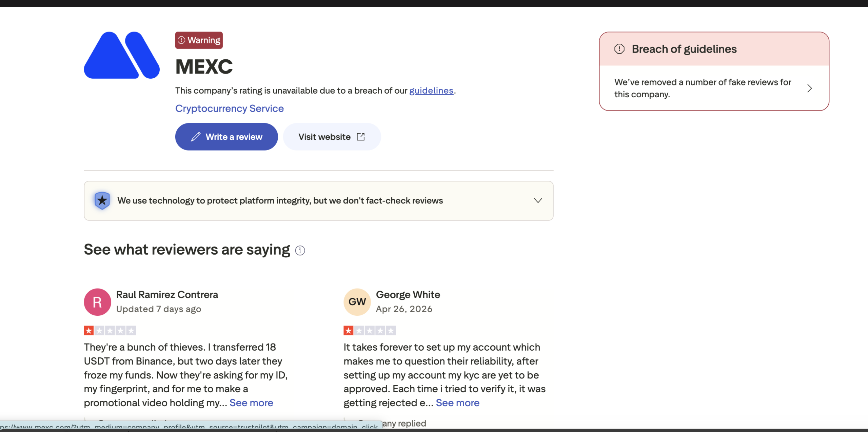Expand Raul's review with See more
The width and height of the screenshot is (868, 432).
tap(251, 403)
